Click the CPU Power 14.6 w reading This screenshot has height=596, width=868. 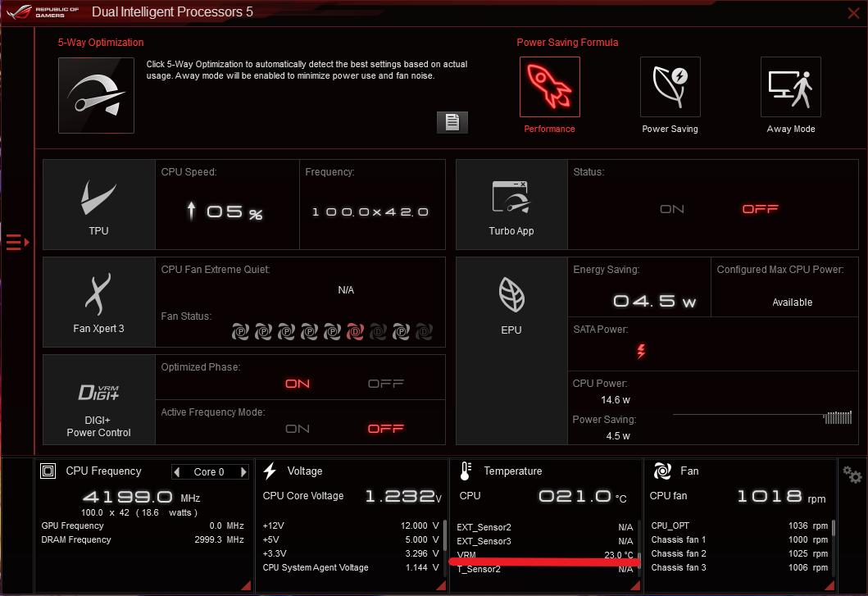[x=616, y=400]
